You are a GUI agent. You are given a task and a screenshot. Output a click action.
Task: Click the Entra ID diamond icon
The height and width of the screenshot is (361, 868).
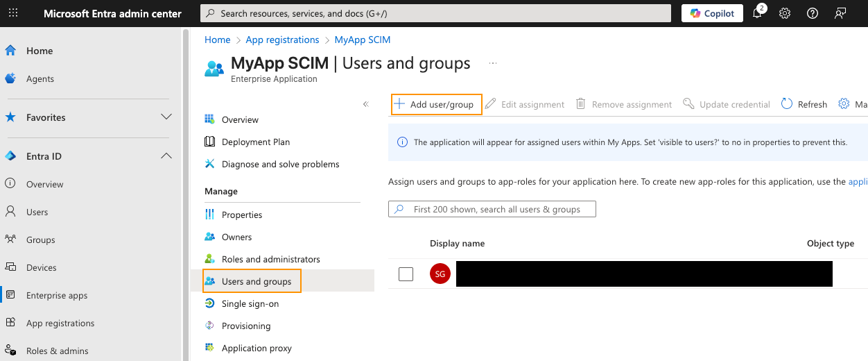[x=10, y=156]
